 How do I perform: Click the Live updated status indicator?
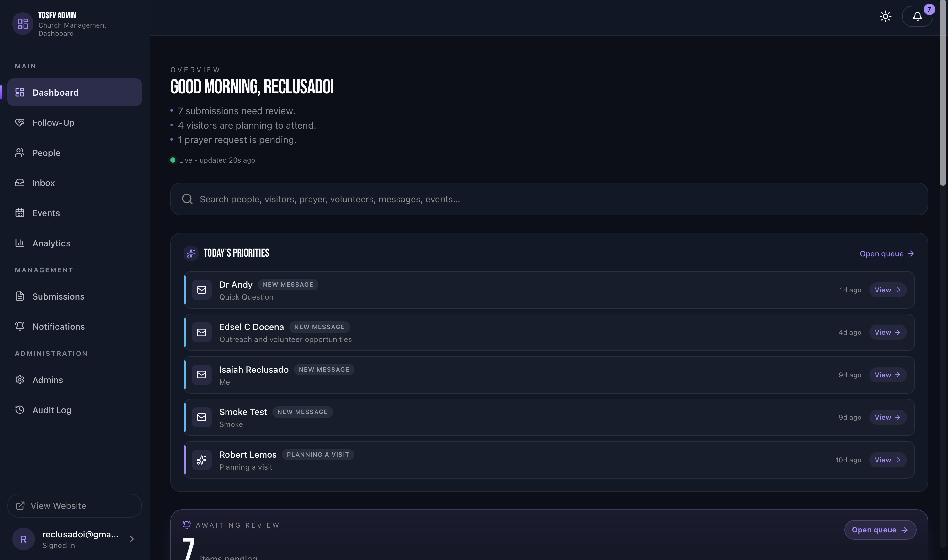(212, 160)
